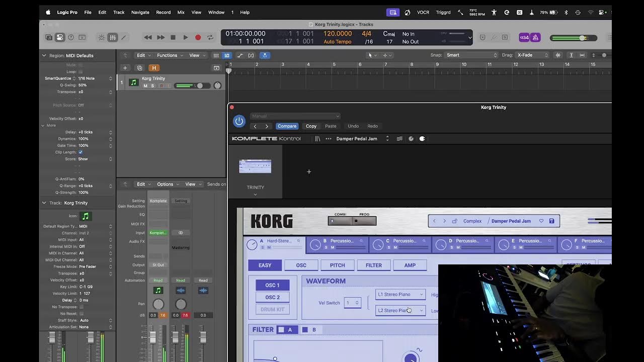Collapse the Region MIDI Defaults section
644x362 pixels.
click(x=44, y=55)
